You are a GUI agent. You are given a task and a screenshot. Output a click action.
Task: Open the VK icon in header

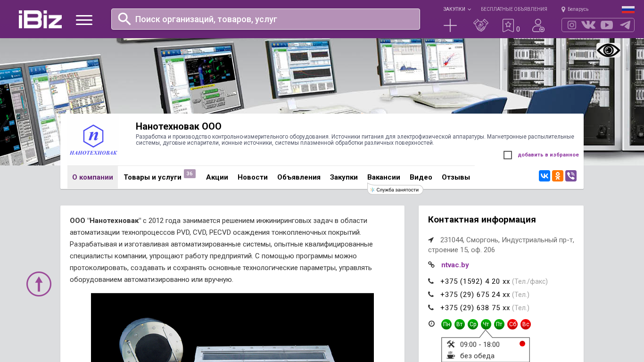click(x=588, y=25)
